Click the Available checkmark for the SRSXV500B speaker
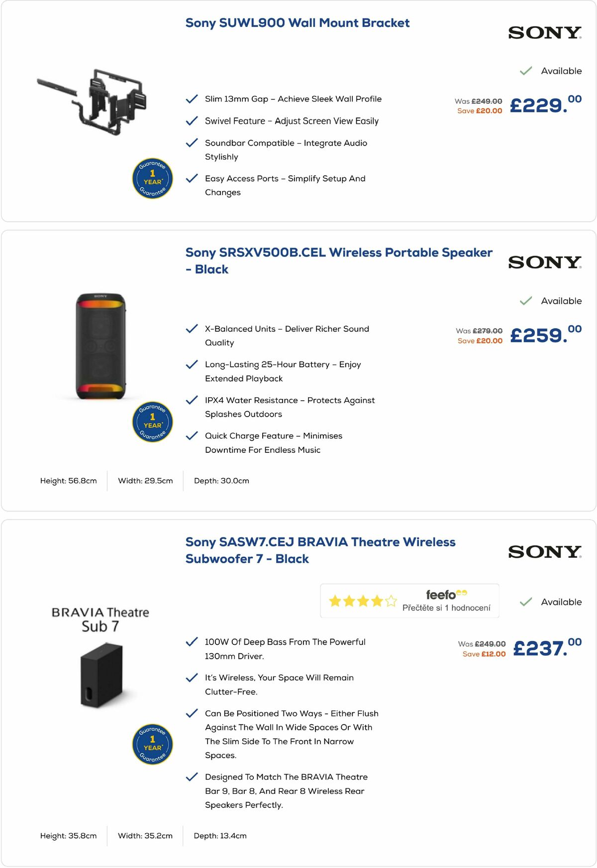 (524, 301)
